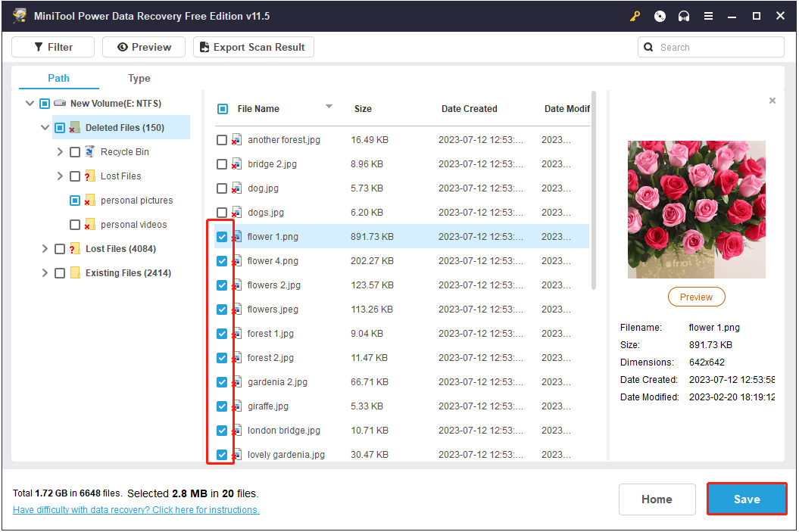Click the personal pictures folder icon
This screenshot has height=532, width=799.
pyautogui.click(x=89, y=200)
